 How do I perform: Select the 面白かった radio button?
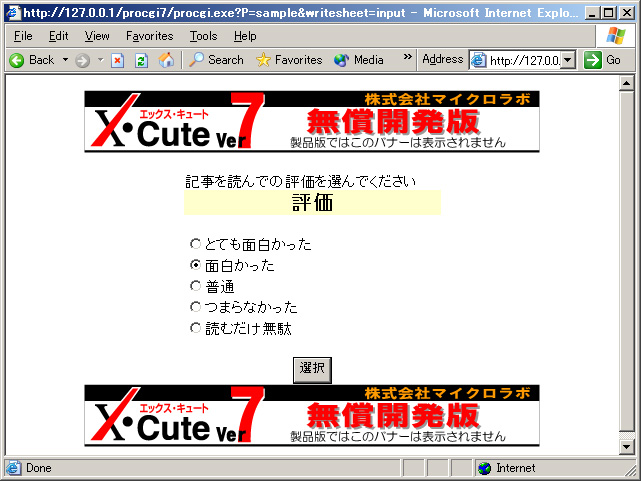(195, 265)
